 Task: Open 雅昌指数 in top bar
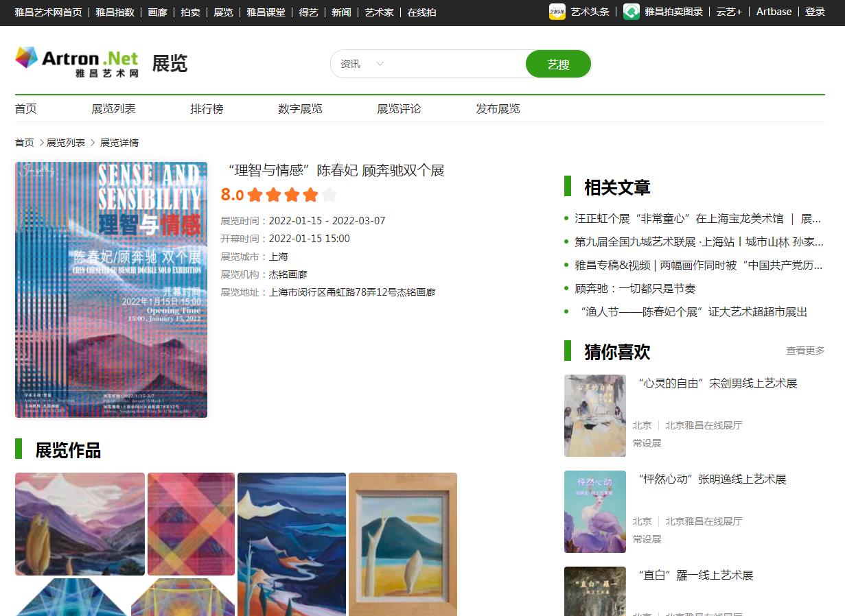tap(115, 12)
